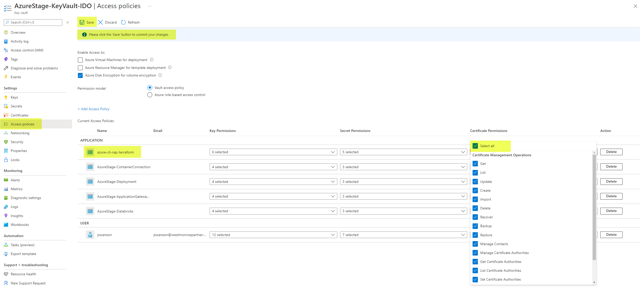Click the Secrets icon in Settings
The image size is (644, 292).
pyautogui.click(x=6, y=106)
